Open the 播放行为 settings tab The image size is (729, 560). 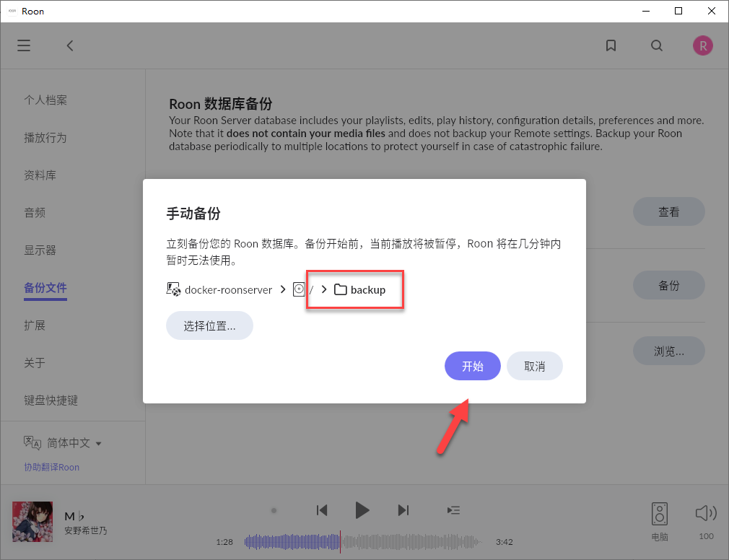45,138
